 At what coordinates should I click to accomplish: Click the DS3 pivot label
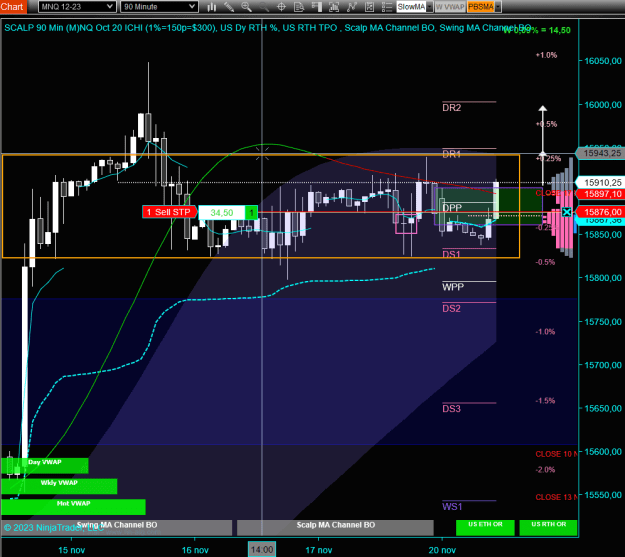[452, 409]
